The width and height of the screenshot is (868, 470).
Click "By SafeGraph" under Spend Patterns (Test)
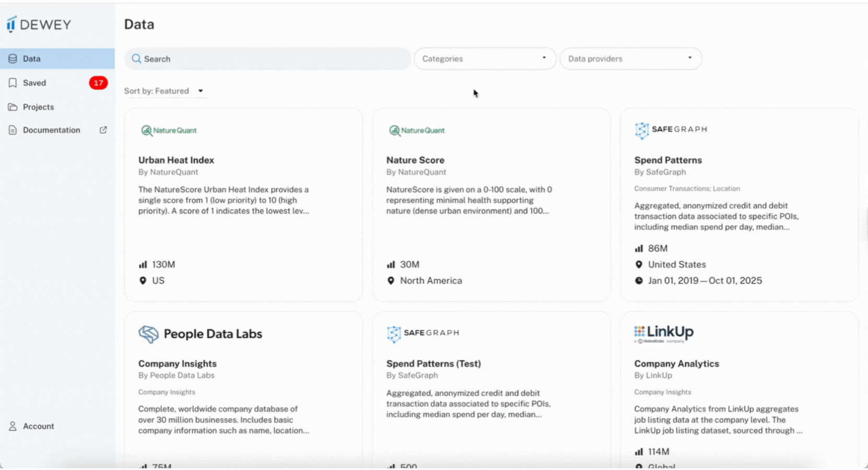412,375
